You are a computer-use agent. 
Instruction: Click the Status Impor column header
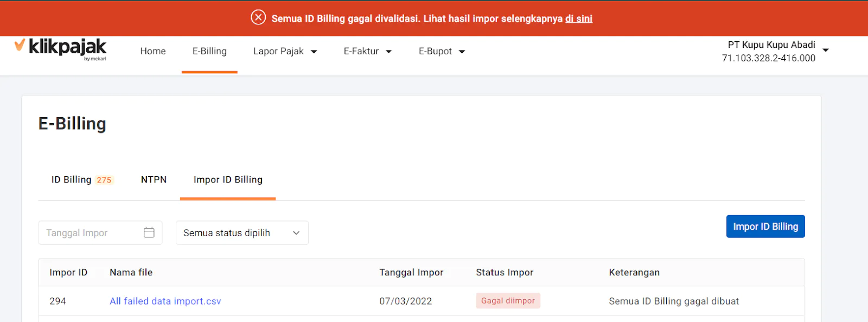coord(505,273)
